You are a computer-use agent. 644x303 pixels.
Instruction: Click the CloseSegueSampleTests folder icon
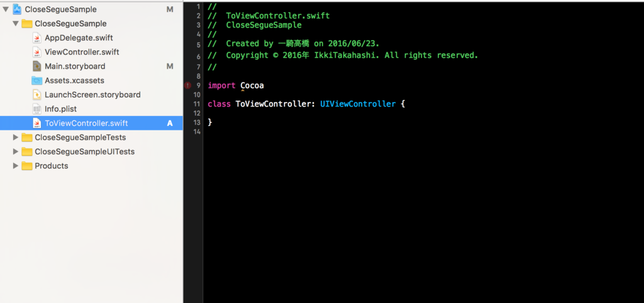point(27,137)
